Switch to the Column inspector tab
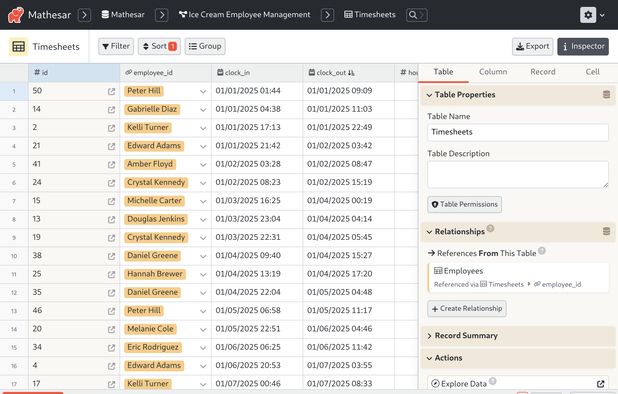Image resolution: width=618 pixels, height=394 pixels. click(x=493, y=72)
